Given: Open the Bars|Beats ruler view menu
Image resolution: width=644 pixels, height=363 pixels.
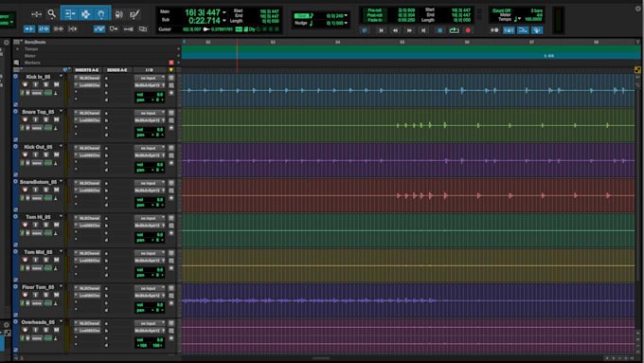Looking at the screenshot, I should pos(17,42).
